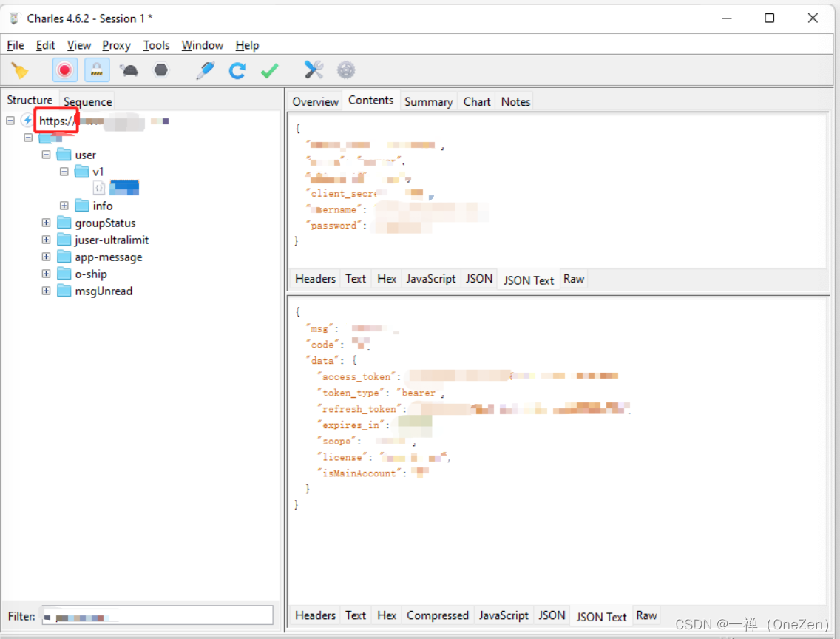Open response Compressed tab
The width and height of the screenshot is (840, 639).
pos(438,615)
